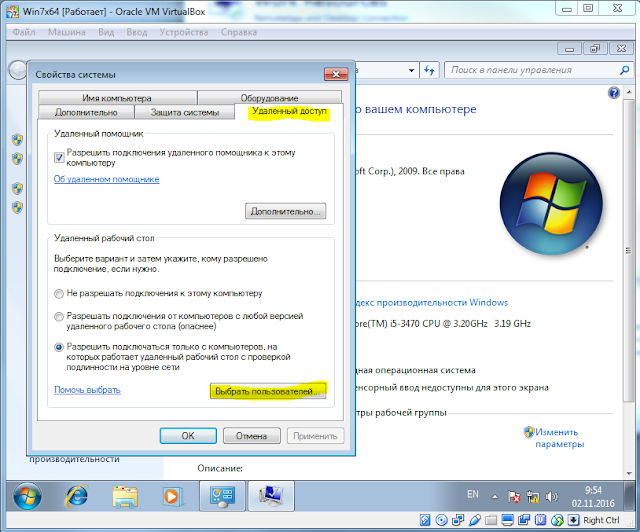The height and width of the screenshot is (532, 640).
Task: Select Не разрешать подключения к этому компьютеру
Action: (59, 294)
